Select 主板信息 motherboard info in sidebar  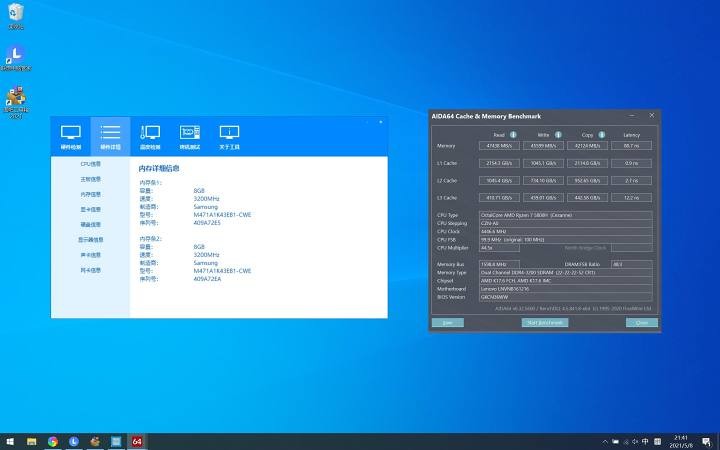pos(90,179)
